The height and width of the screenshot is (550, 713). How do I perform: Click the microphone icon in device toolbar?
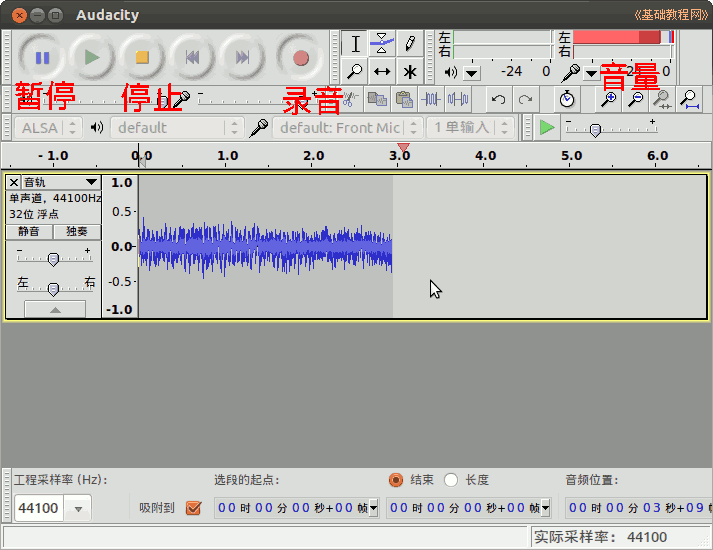[259, 128]
